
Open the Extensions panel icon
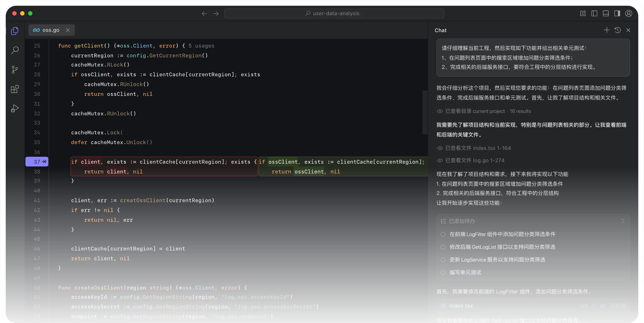click(15, 89)
